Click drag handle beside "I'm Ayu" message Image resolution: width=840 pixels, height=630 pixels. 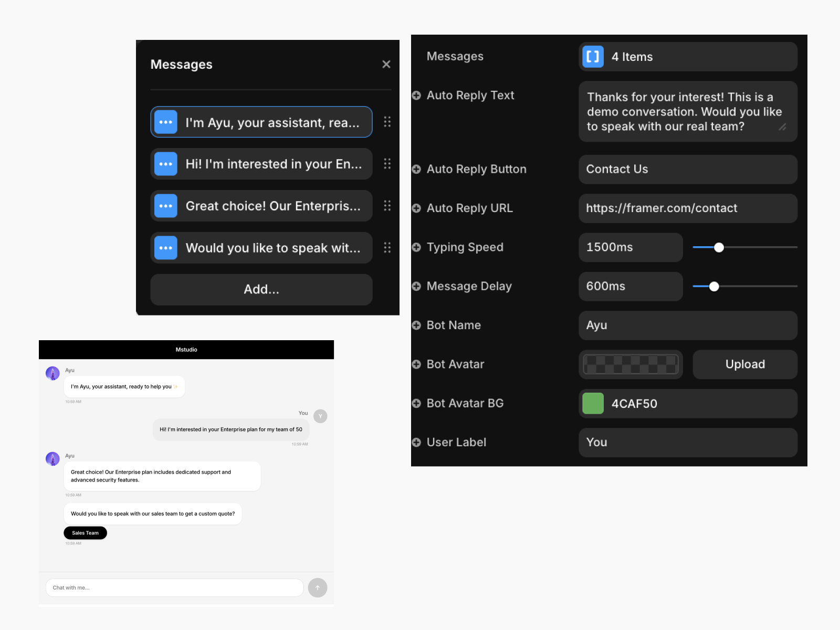(x=387, y=122)
